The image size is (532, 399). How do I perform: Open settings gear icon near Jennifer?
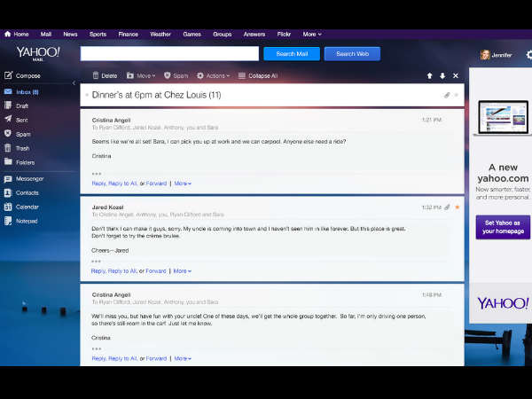coord(529,55)
